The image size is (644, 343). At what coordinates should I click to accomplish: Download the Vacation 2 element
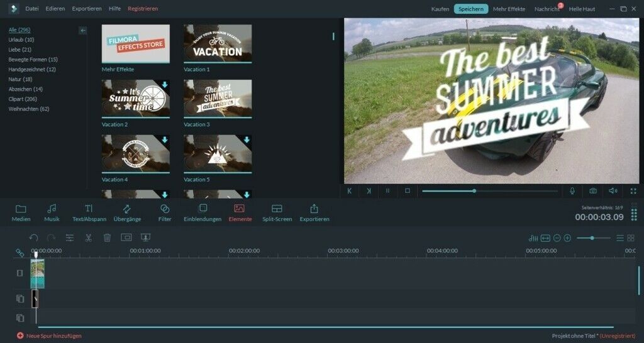[164, 85]
